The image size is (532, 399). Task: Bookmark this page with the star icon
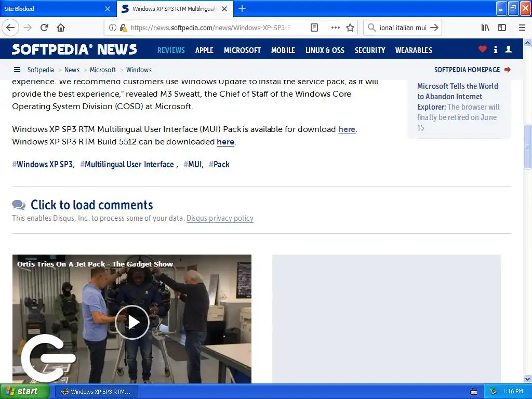[350, 28]
